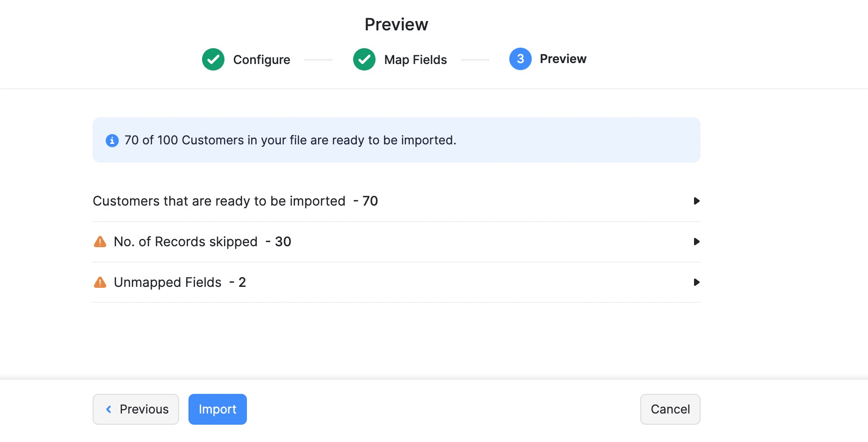
Task: Click the green checkmark beside Configure
Action: 213,59
